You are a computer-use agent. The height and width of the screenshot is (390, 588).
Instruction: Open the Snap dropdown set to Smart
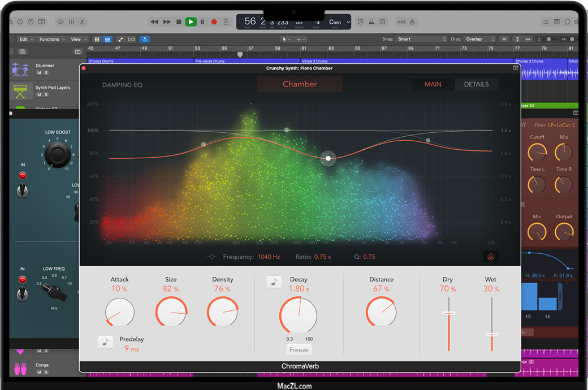pyautogui.click(x=421, y=39)
